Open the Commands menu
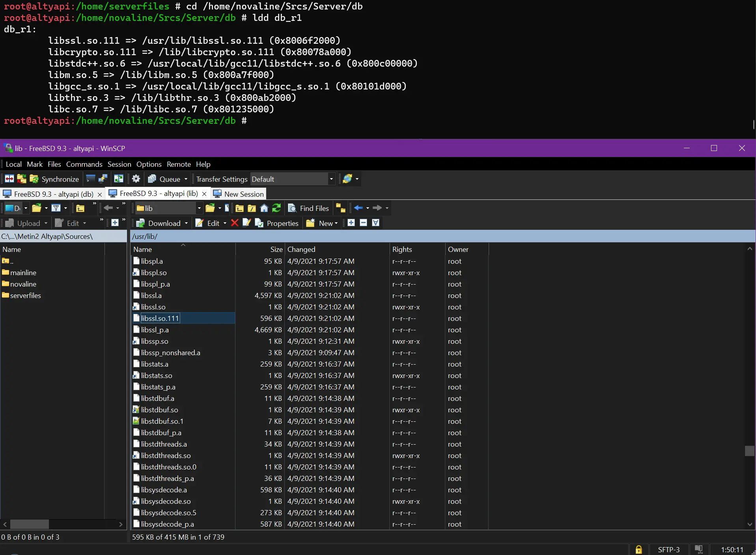756x555 pixels. point(84,164)
